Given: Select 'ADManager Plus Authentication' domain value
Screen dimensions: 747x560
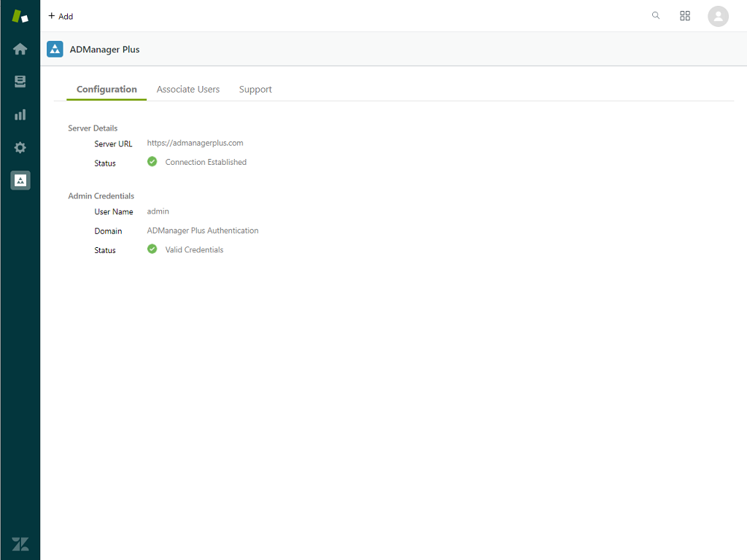Looking at the screenshot, I should pyautogui.click(x=203, y=230).
